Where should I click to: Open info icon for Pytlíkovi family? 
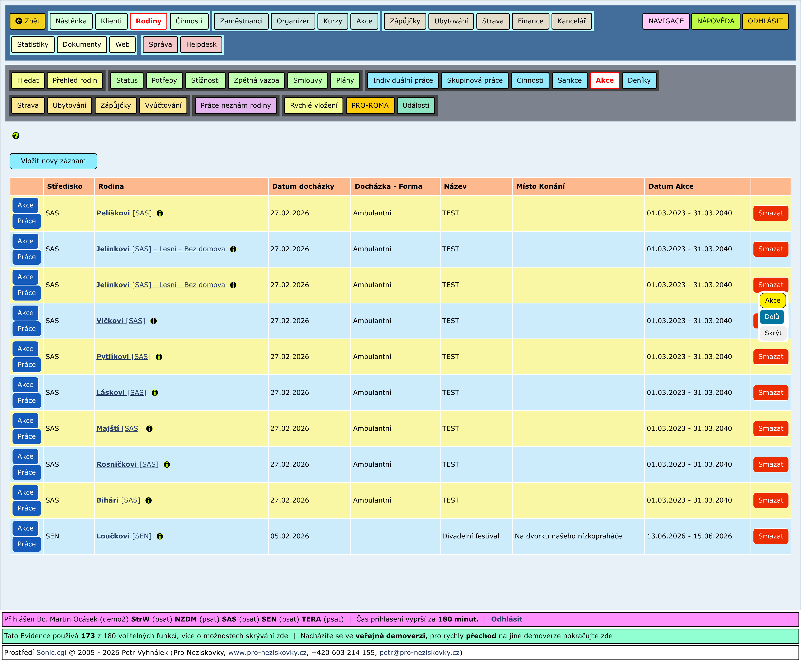coord(159,357)
